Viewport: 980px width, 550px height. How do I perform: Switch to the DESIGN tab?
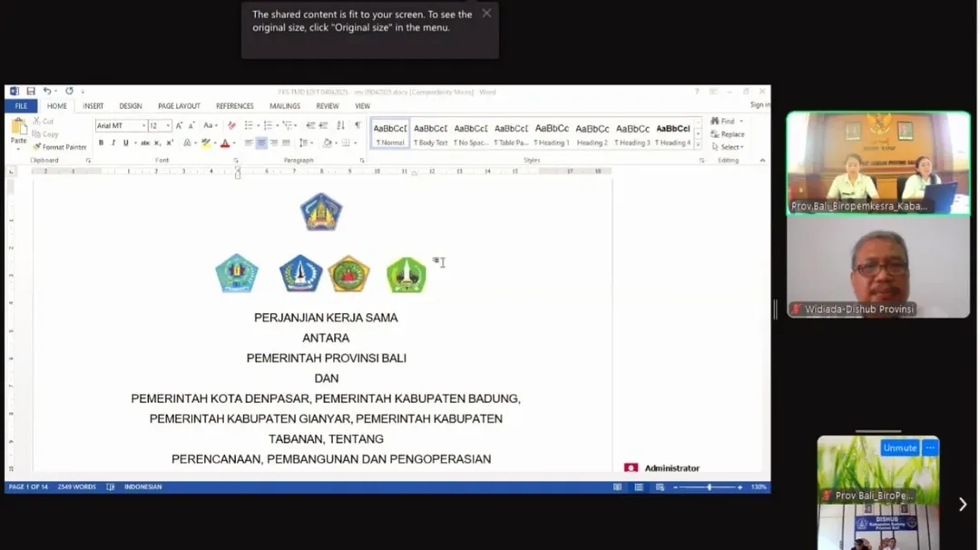(131, 106)
